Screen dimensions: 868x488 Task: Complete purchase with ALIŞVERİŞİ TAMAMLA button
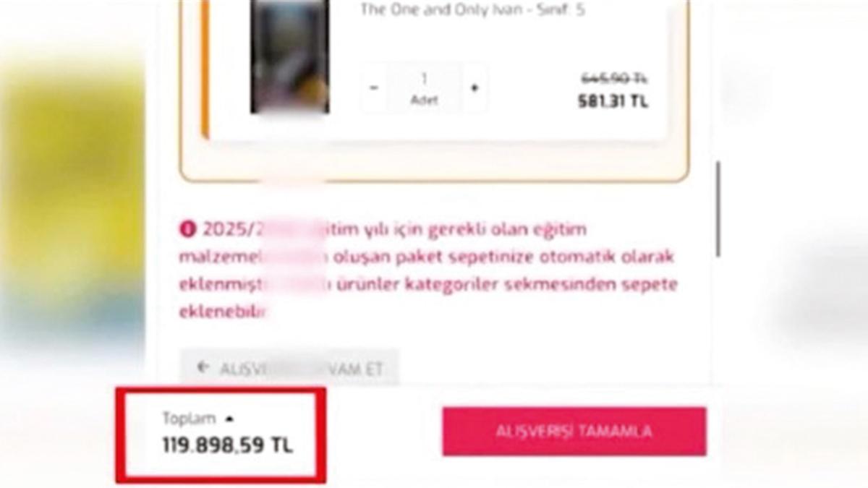click(574, 432)
